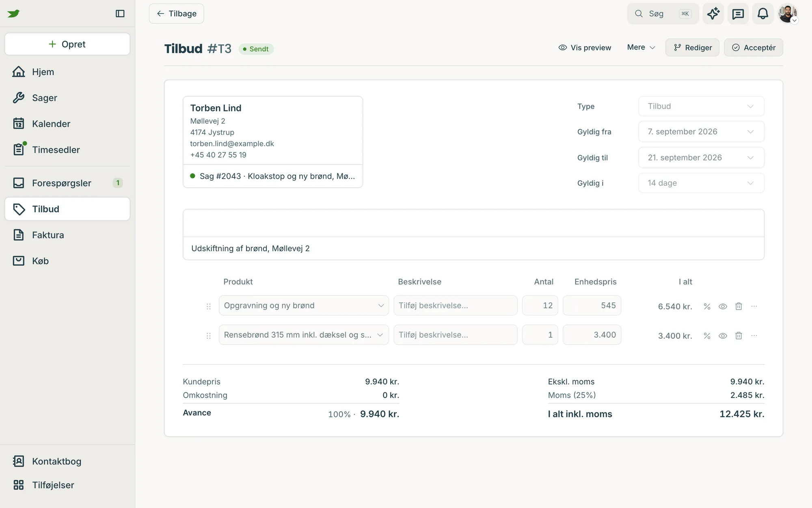Open more options for Rensebrønd line
Image resolution: width=812 pixels, height=508 pixels.
pos(754,336)
